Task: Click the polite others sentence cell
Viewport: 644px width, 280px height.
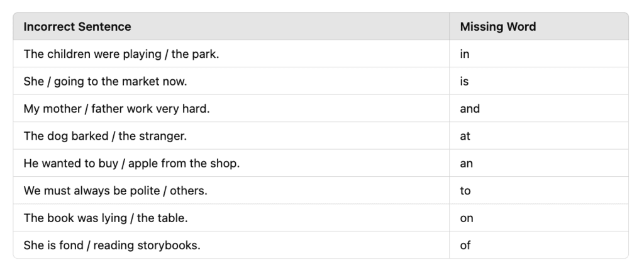Action: pyautogui.click(x=116, y=191)
